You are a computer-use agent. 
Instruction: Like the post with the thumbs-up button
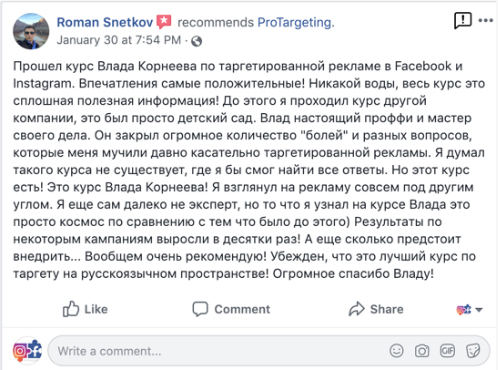[85, 309]
